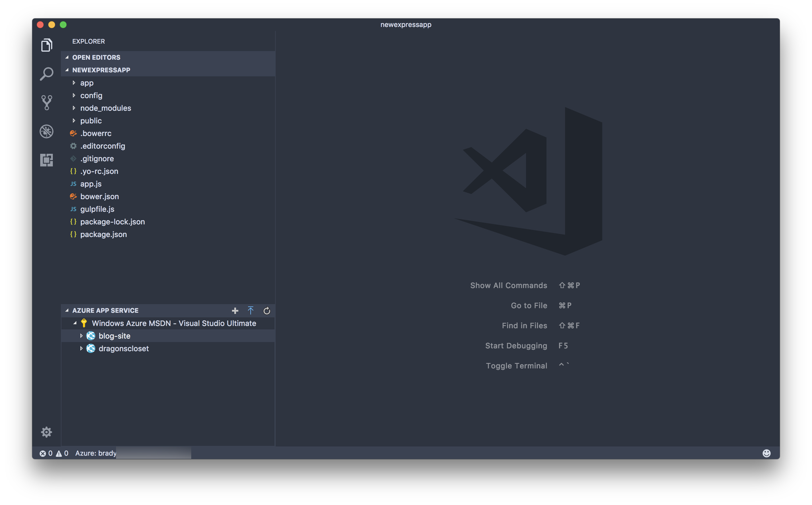Open the Manage gear icon
812x505 pixels.
click(x=47, y=432)
